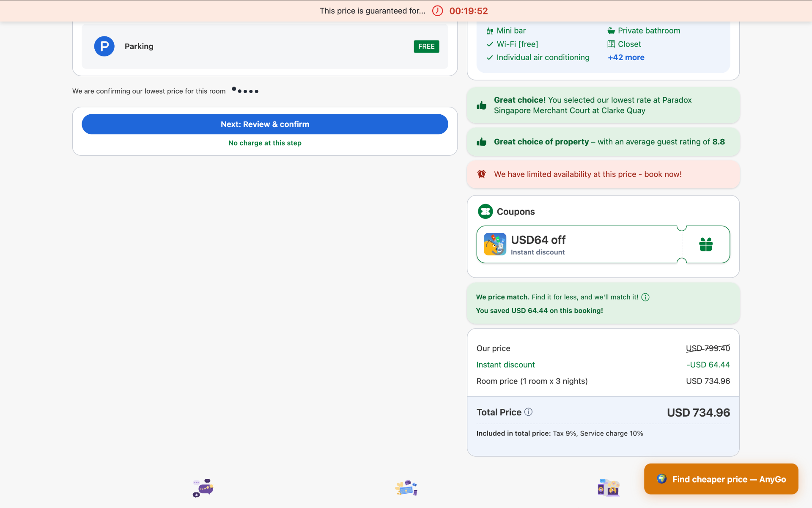Click the globe icon on AnyGo button
This screenshot has height=508, width=812.
point(662,479)
